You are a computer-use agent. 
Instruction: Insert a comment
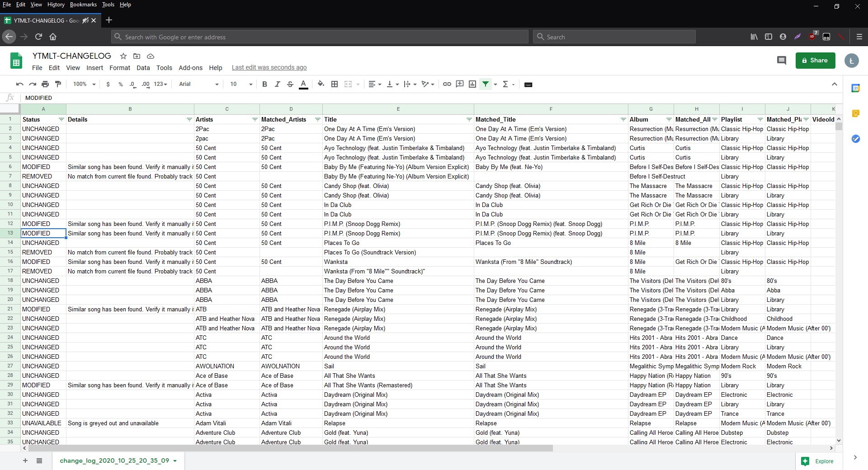point(460,84)
